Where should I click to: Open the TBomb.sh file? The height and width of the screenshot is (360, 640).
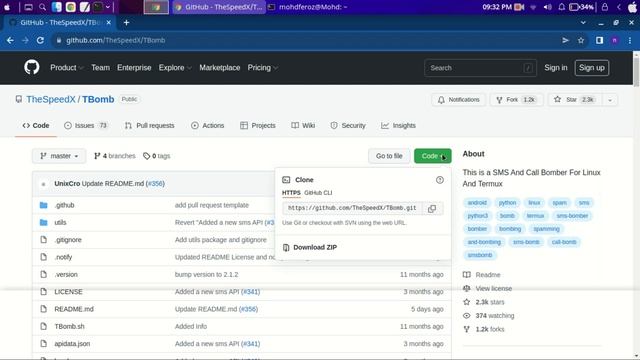click(x=69, y=327)
